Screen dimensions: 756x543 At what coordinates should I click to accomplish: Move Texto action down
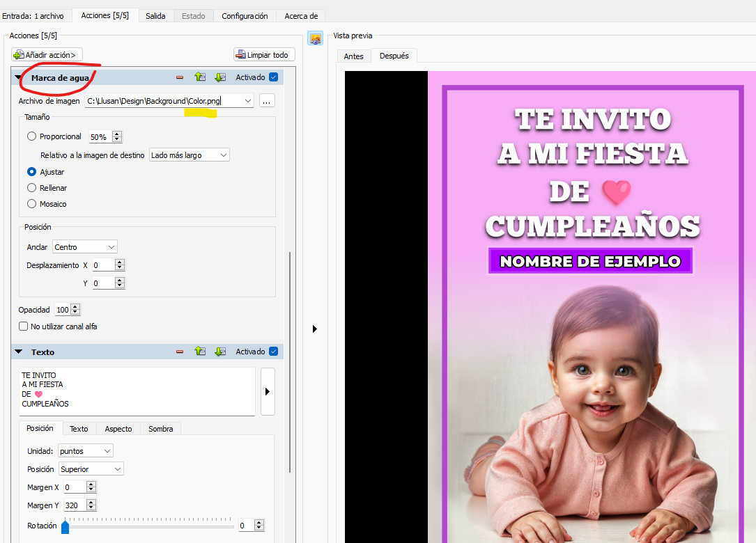(x=220, y=352)
